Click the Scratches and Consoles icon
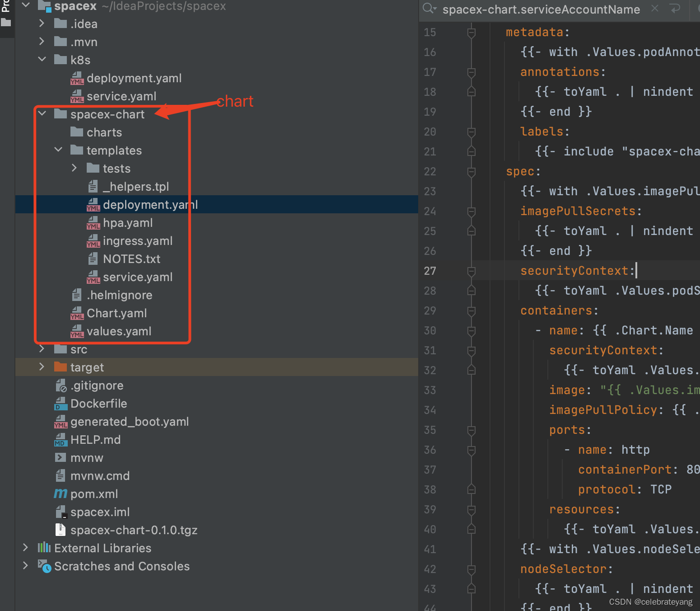Image resolution: width=700 pixels, height=611 pixels. [44, 566]
